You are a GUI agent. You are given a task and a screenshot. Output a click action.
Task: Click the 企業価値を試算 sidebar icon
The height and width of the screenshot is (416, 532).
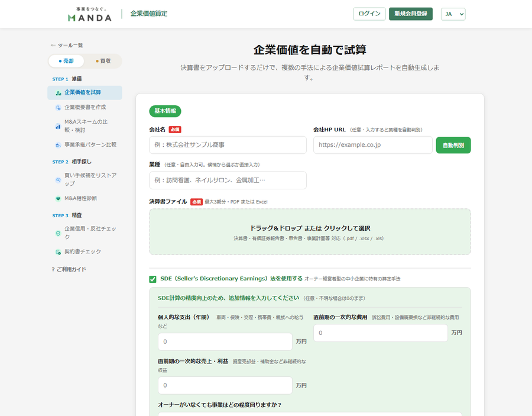tap(59, 93)
